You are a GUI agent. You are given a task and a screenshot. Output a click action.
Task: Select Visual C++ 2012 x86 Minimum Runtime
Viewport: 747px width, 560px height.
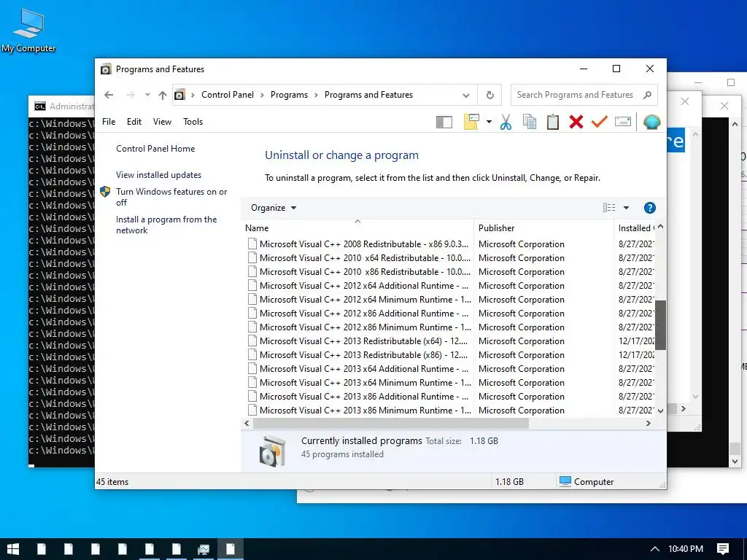[x=450, y=327]
